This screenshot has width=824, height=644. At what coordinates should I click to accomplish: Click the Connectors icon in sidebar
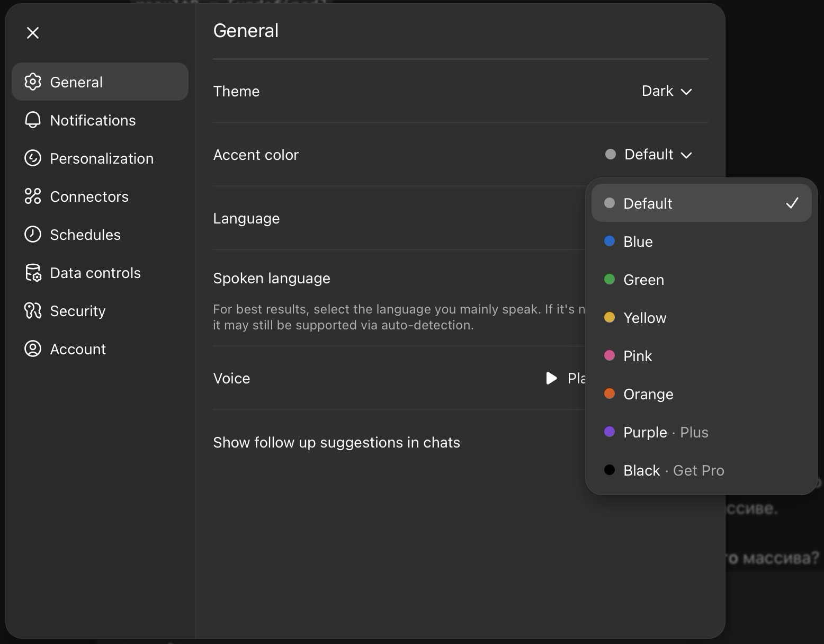[33, 196]
